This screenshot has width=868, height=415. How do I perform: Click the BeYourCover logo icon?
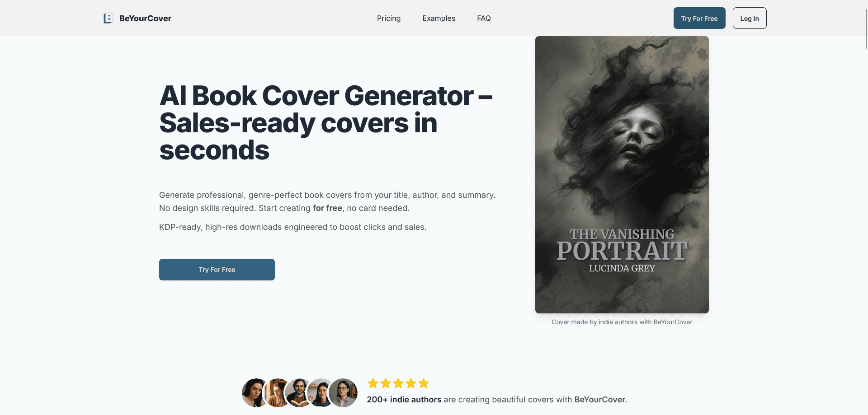108,18
